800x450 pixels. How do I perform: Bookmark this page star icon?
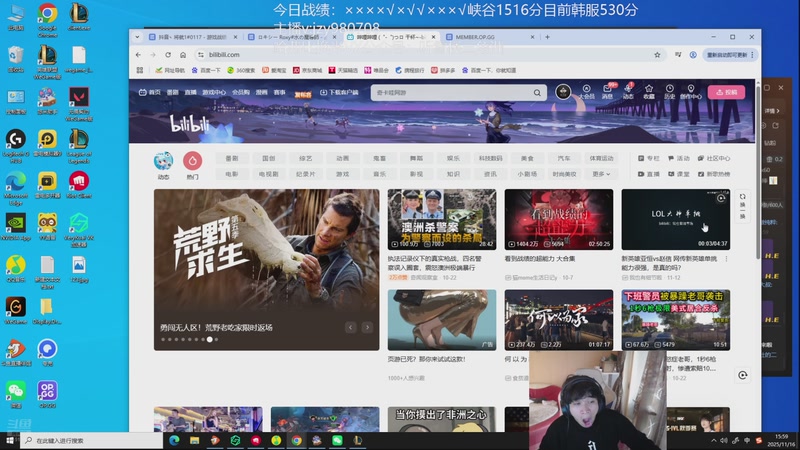657,55
